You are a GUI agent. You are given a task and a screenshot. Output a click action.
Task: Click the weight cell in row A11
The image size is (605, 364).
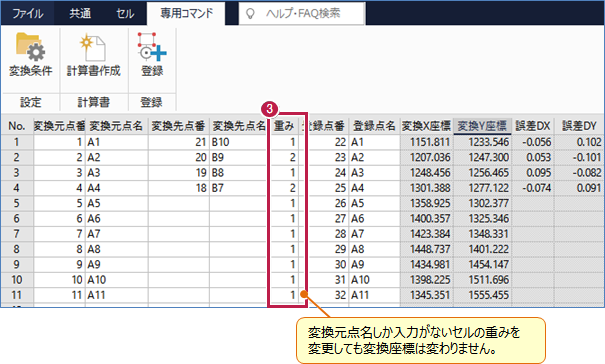(x=284, y=295)
